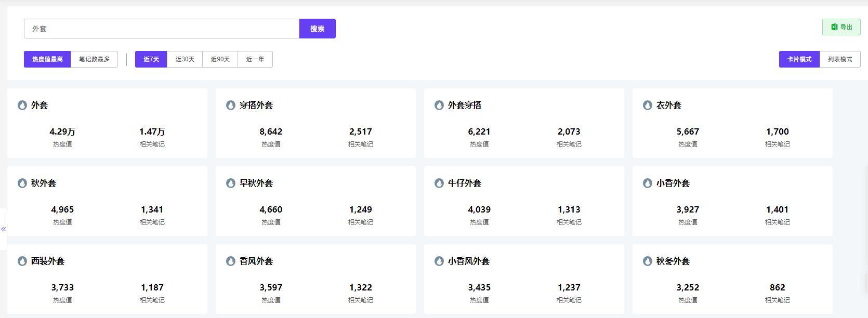Open the 外套穿搭 keyword title

click(x=465, y=105)
